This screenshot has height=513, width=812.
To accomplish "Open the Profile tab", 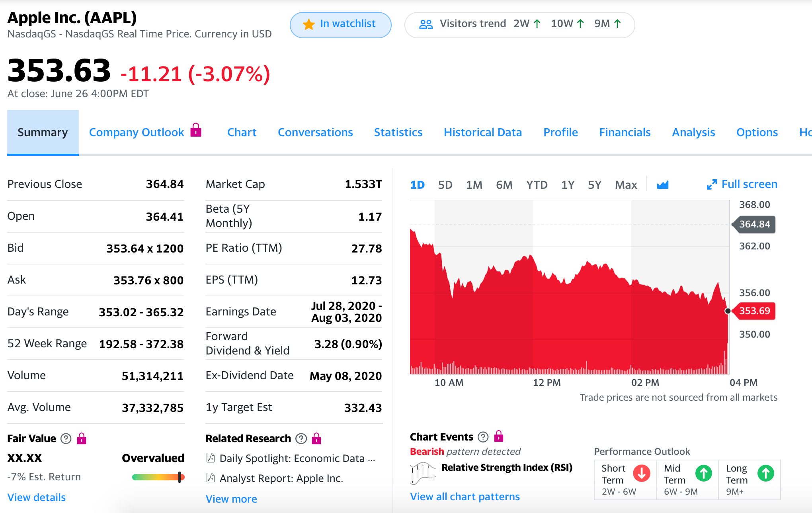I will click(560, 132).
